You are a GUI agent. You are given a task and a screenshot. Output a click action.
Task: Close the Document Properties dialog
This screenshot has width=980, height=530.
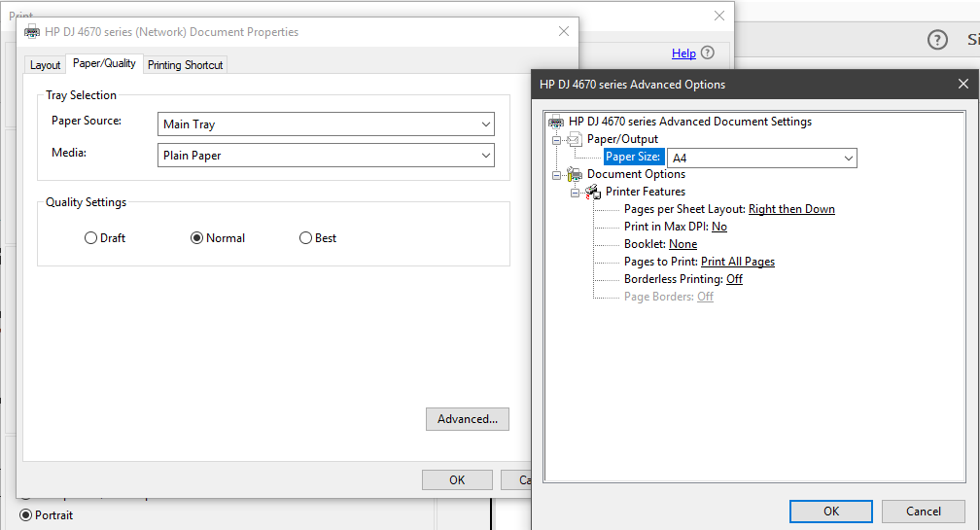point(564,31)
